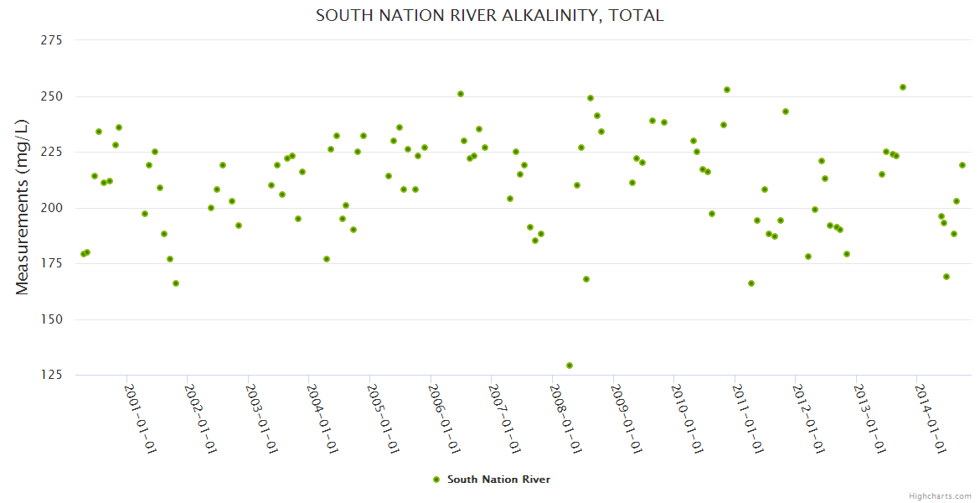This screenshot has height=503, width=980.
Task: Toggle the South Nation River series label
Action: click(498, 480)
